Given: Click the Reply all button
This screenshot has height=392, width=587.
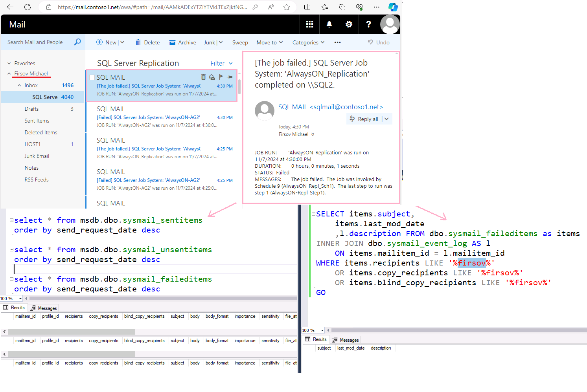Looking at the screenshot, I should click(x=364, y=119).
